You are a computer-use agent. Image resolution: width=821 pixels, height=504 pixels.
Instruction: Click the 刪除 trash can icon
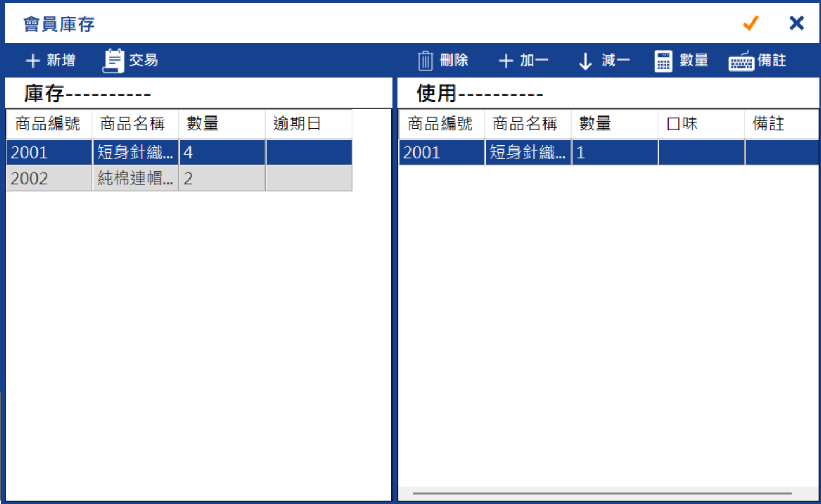click(425, 61)
